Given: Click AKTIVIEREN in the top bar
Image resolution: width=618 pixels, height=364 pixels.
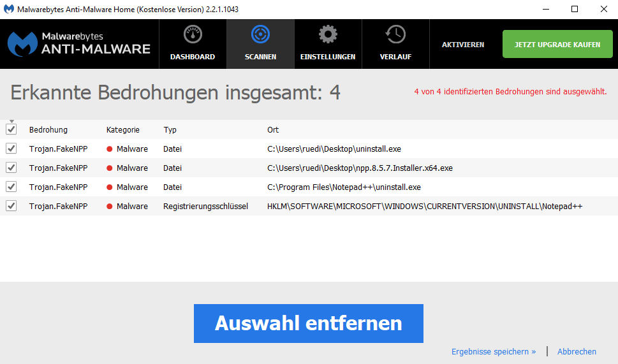Looking at the screenshot, I should click(463, 45).
